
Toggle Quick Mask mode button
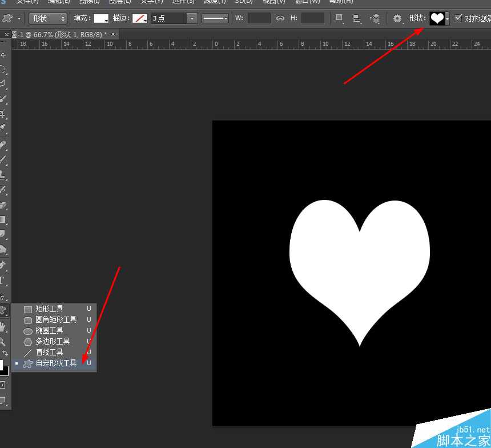[3, 385]
